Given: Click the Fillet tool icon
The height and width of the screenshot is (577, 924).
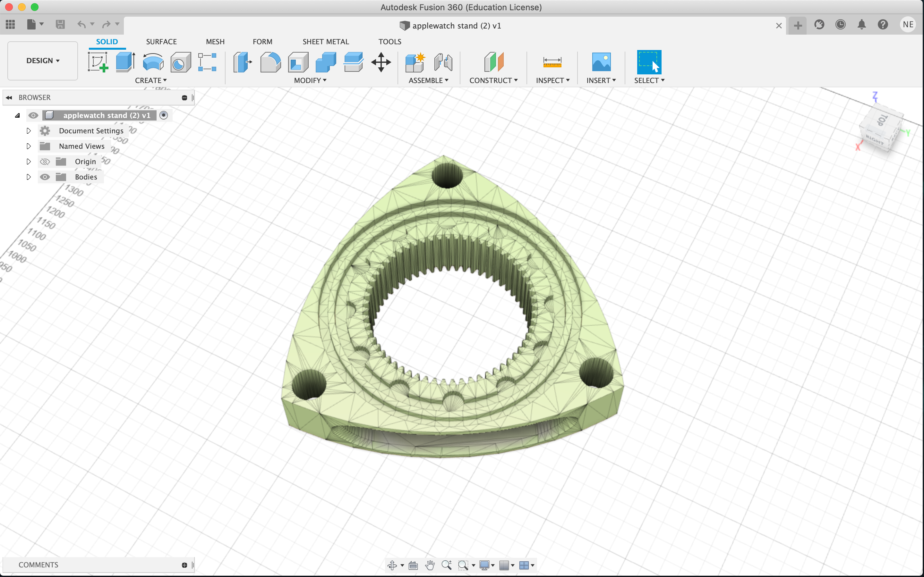Looking at the screenshot, I should (x=270, y=62).
